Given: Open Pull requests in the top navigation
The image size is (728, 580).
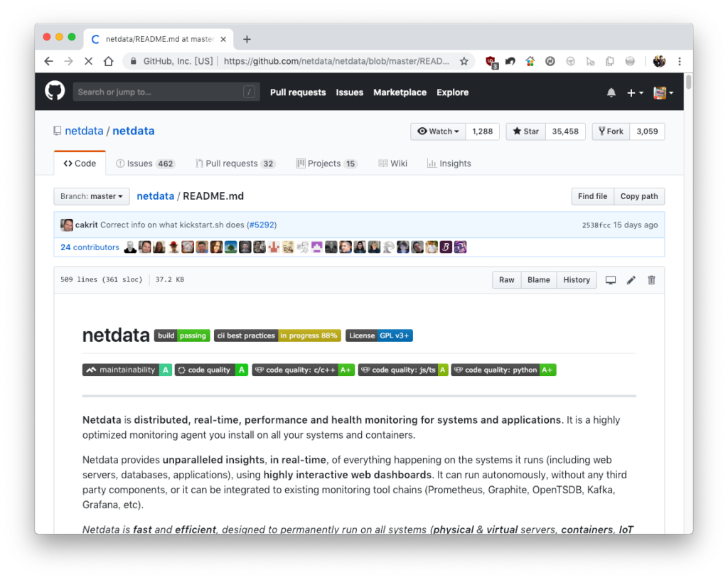Looking at the screenshot, I should (298, 92).
